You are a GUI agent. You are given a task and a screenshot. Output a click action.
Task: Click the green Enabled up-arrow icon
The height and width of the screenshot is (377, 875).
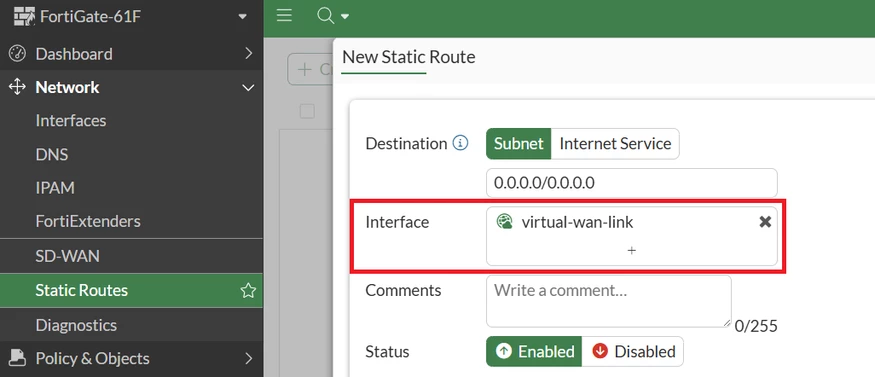coord(504,351)
